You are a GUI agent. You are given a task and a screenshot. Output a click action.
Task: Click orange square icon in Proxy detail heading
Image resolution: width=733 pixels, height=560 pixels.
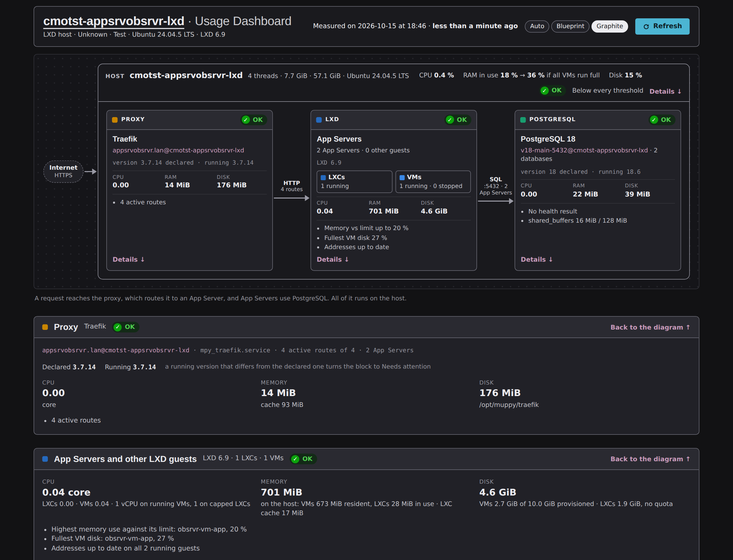pyautogui.click(x=45, y=327)
